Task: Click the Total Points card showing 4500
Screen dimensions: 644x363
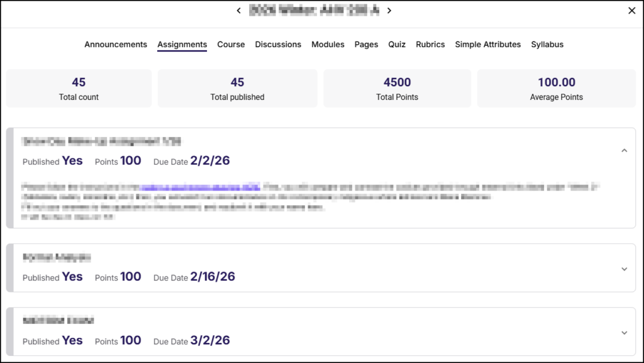Action: pos(397,88)
